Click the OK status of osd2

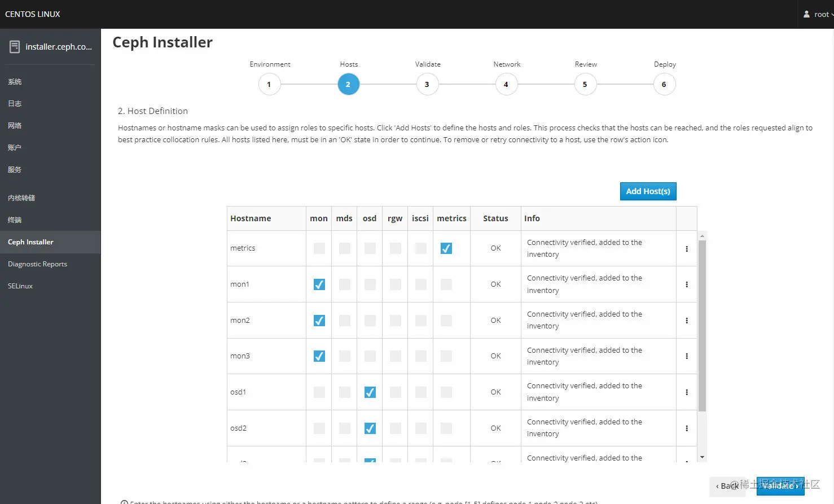pyautogui.click(x=495, y=428)
